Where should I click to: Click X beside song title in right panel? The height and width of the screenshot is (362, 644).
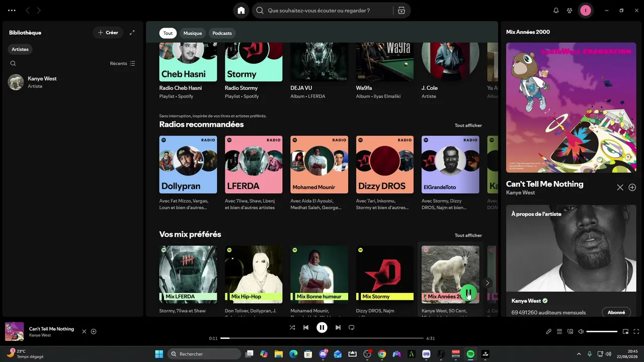620,188
